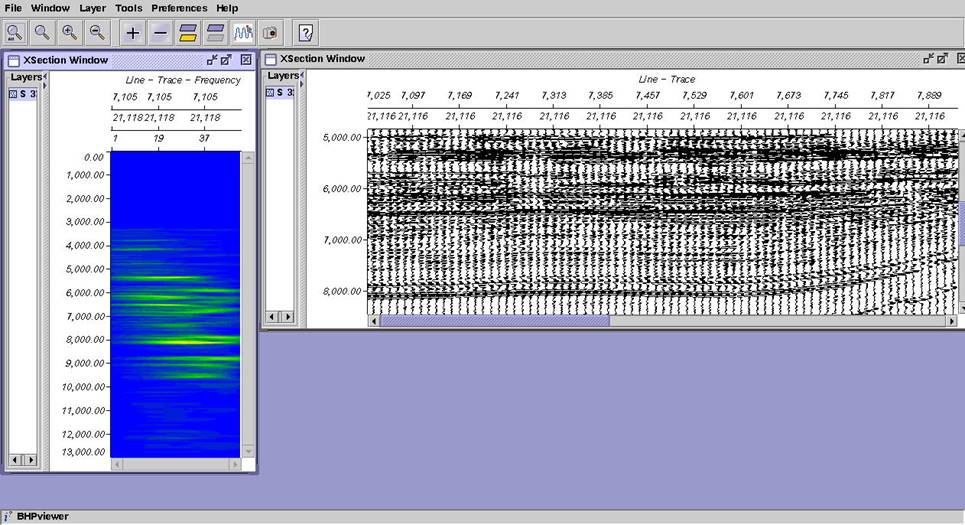Click right window 'XSection Window' title text
Viewport: 965px width, 525px height.
click(x=322, y=59)
